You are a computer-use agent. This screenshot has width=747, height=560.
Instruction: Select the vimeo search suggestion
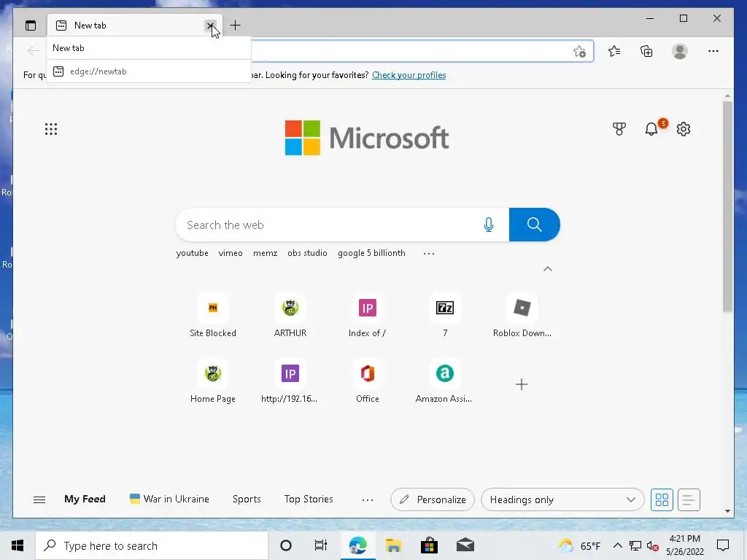click(x=231, y=253)
